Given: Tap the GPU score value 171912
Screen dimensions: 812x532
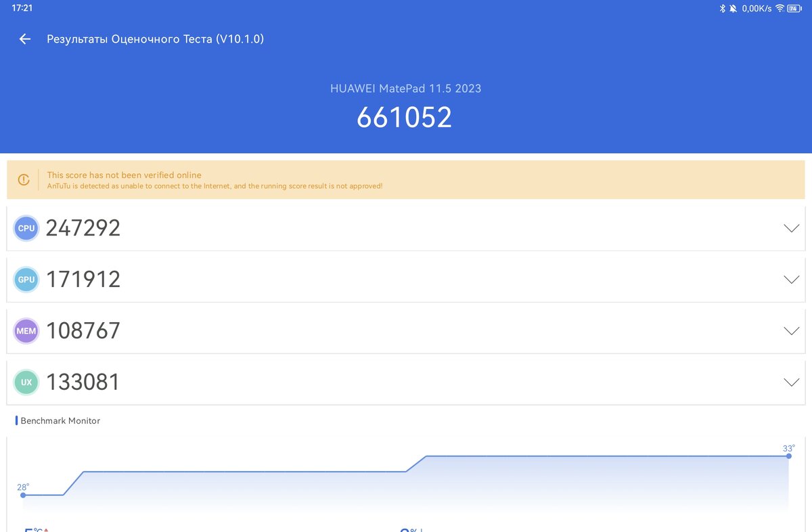Looking at the screenshot, I should click(83, 280).
